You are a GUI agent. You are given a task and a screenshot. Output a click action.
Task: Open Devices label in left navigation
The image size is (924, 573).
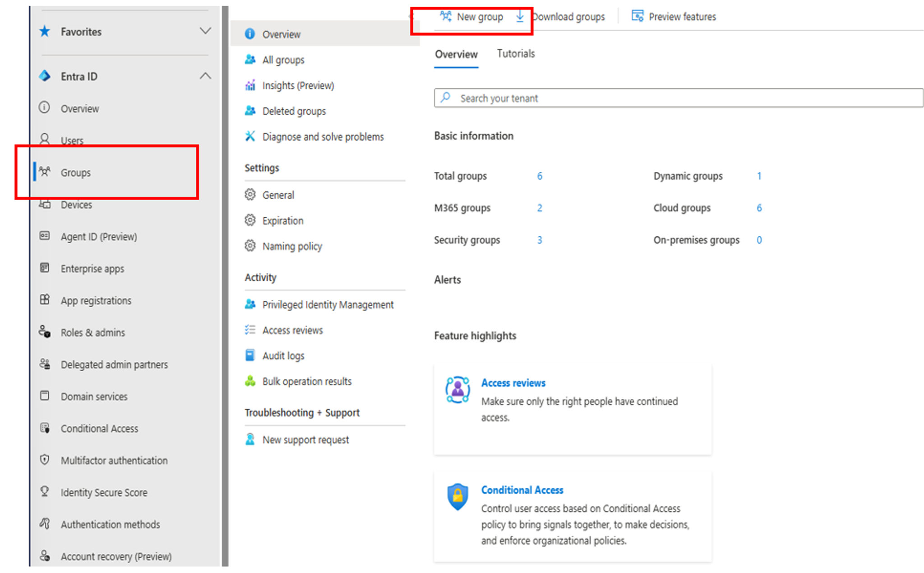point(77,205)
